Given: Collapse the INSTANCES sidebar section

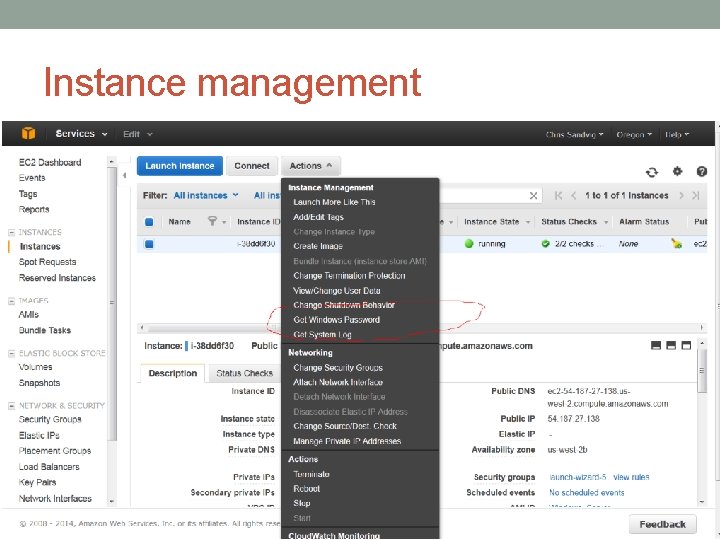Looking at the screenshot, I should 11,232.
